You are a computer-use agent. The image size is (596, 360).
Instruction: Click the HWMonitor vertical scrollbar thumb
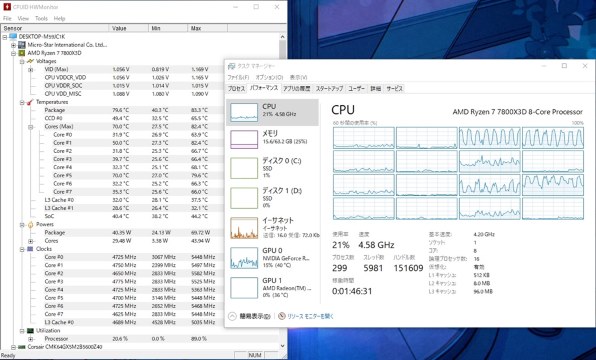282,51
